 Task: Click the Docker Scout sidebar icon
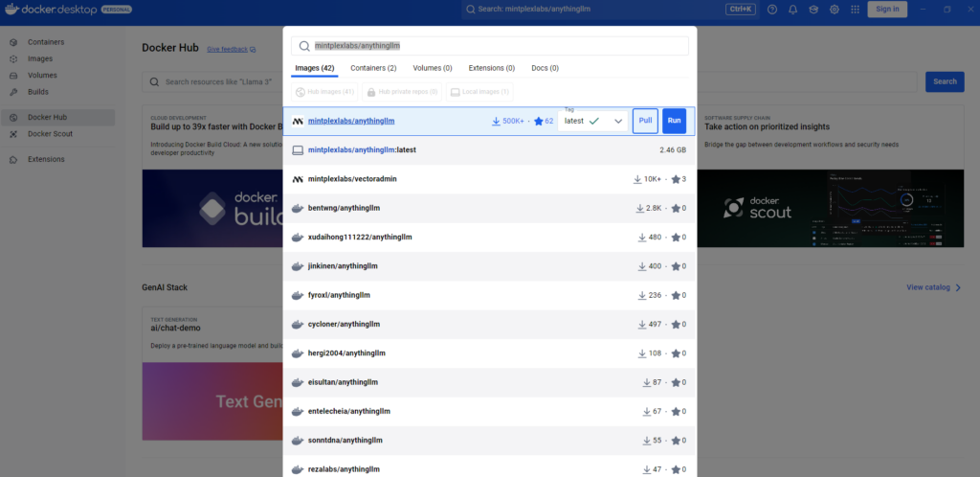[13, 134]
